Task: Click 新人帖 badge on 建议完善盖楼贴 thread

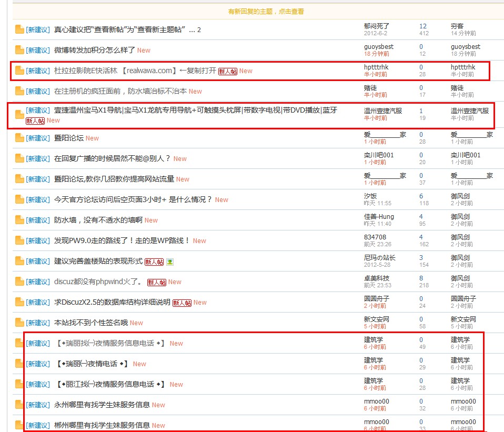Action: pos(154,262)
